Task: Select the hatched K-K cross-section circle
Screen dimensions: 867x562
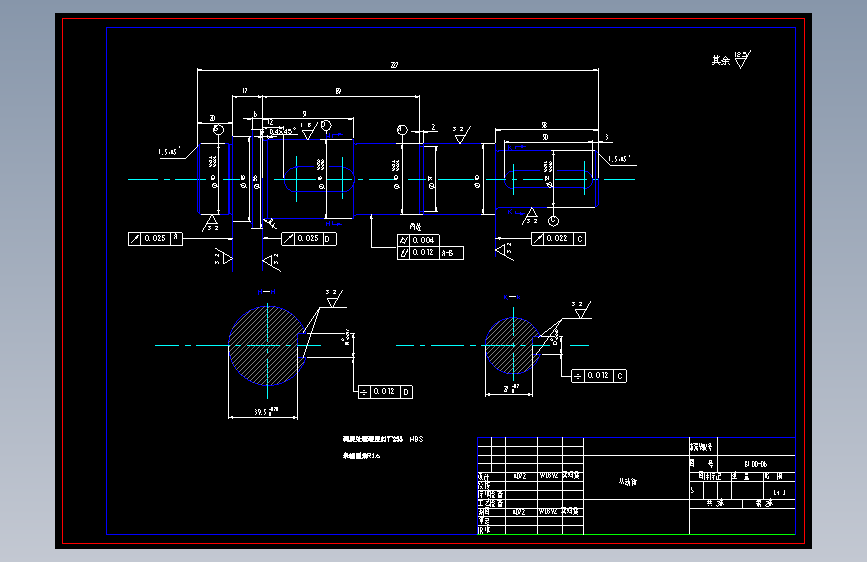Action: pos(513,345)
